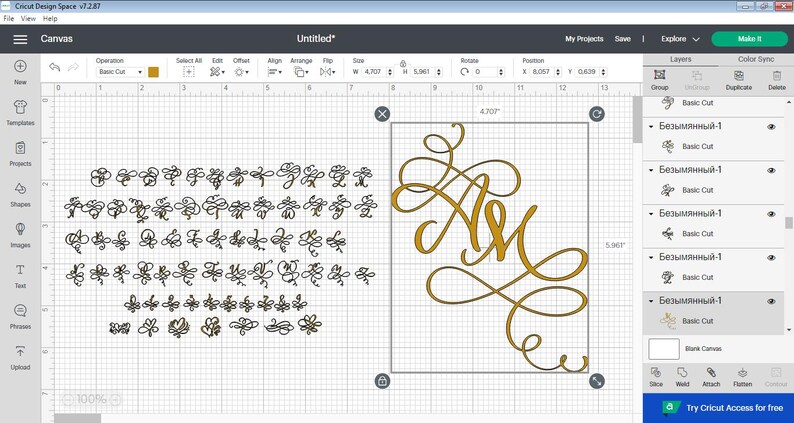Open the Phrases panel

(x=20, y=316)
